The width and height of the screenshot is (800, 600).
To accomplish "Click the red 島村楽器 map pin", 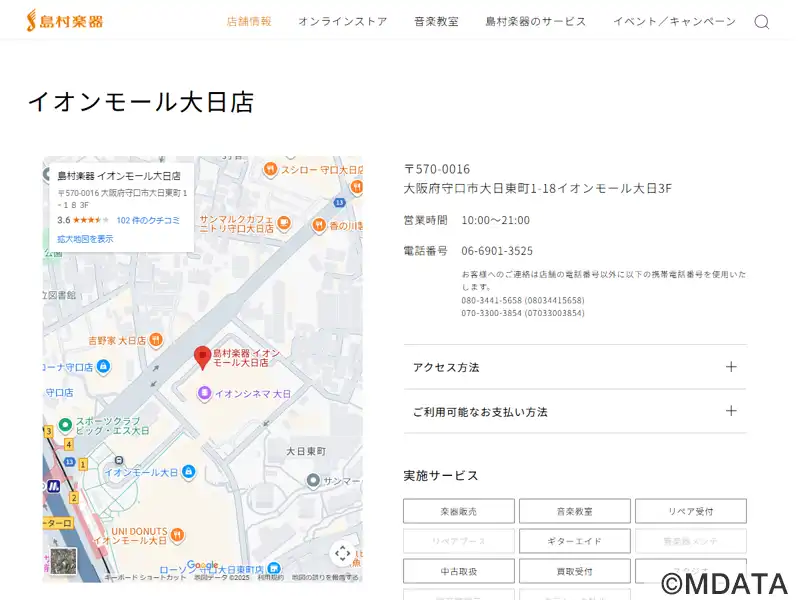I will click(202, 357).
